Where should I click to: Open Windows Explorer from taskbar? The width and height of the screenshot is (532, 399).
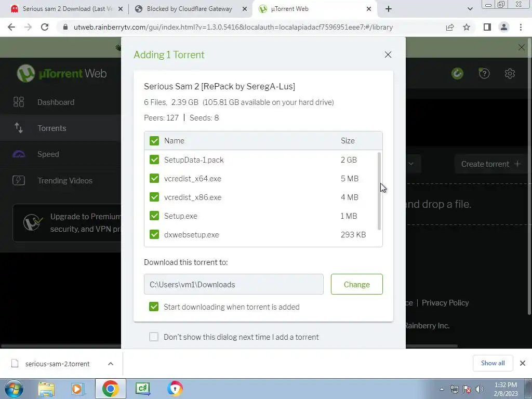(x=46, y=389)
